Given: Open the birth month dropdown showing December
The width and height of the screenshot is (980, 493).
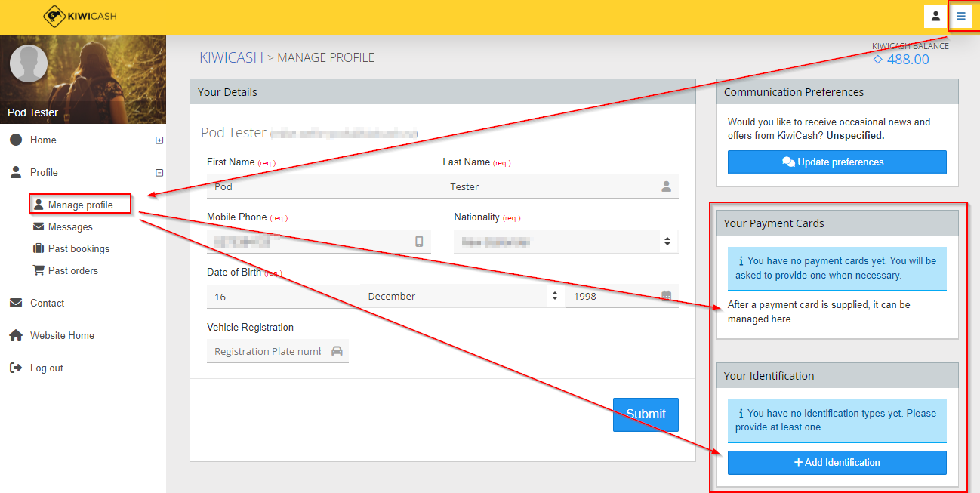Looking at the screenshot, I should point(463,297).
